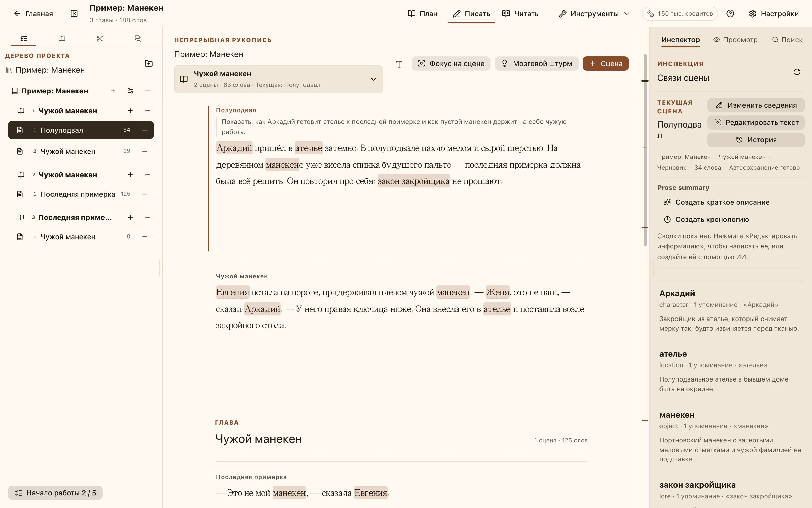Viewport: 812px width, 508px height.
Task: Toggle the left sidebar panel icon
Action: click(x=74, y=14)
